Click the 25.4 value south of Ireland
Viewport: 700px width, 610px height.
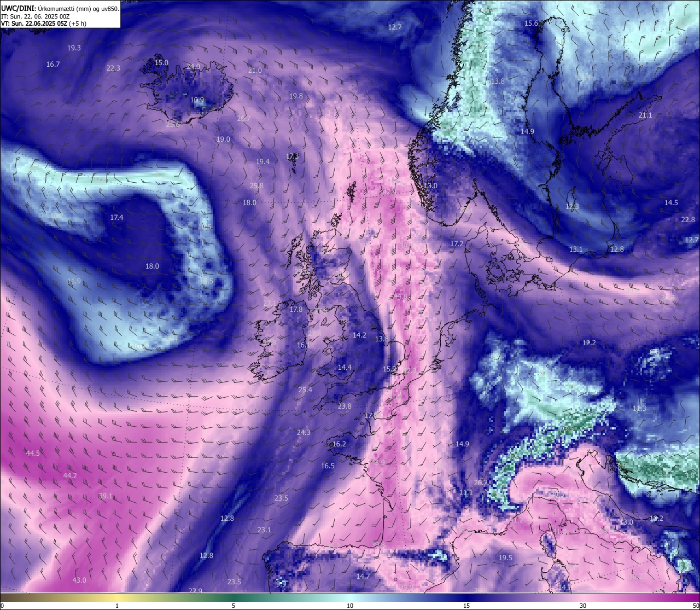[305, 390]
